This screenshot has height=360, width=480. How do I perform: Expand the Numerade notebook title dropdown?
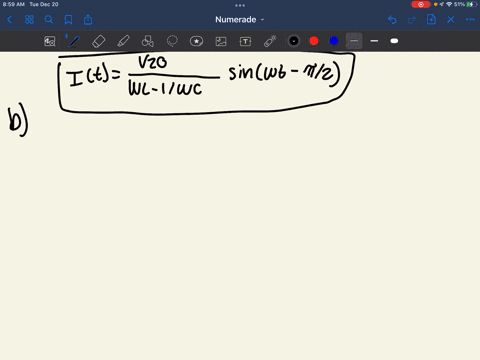pos(240,20)
